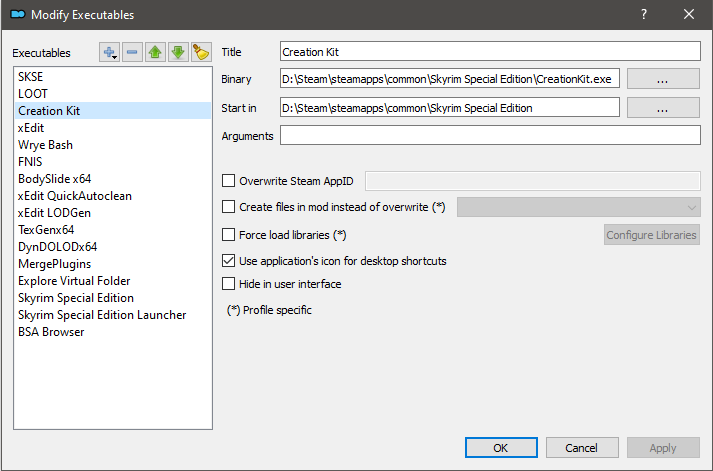
Task: Toggle Force load libraries checkbox
Action: pyautogui.click(x=229, y=235)
